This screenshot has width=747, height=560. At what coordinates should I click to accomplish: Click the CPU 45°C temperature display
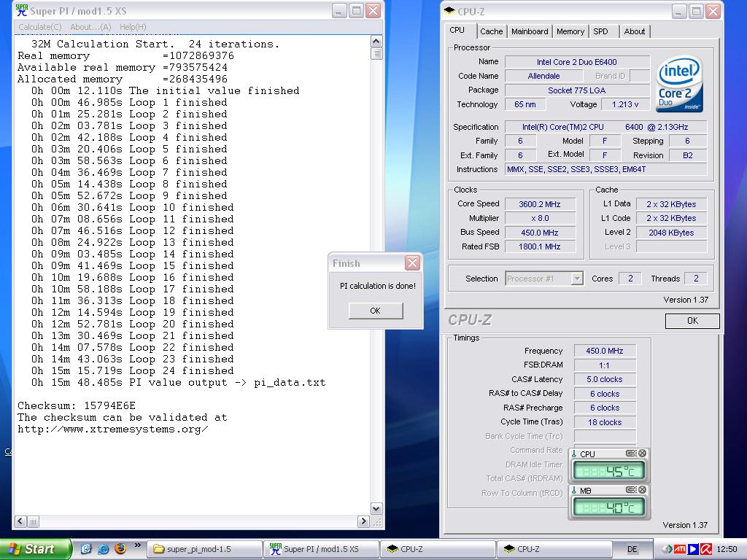click(x=609, y=471)
